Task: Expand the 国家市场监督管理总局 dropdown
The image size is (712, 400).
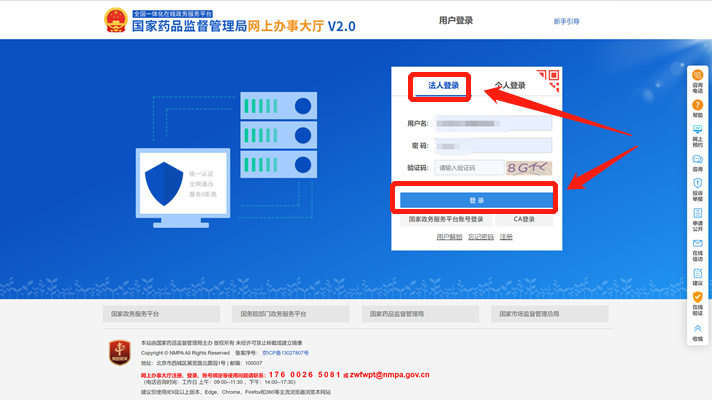Action: (x=551, y=314)
